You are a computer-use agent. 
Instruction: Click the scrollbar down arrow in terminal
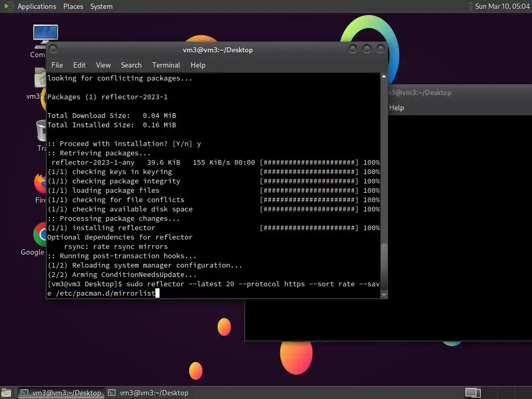(x=384, y=295)
